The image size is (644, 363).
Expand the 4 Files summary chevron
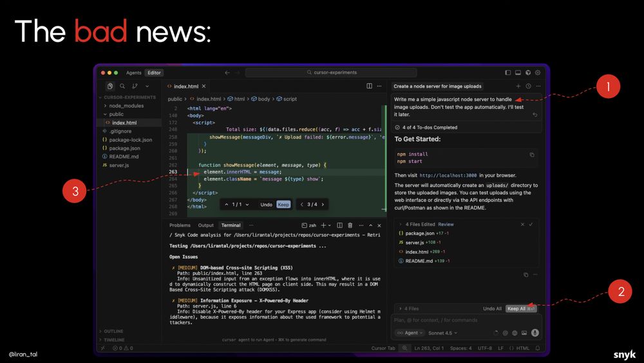point(401,309)
